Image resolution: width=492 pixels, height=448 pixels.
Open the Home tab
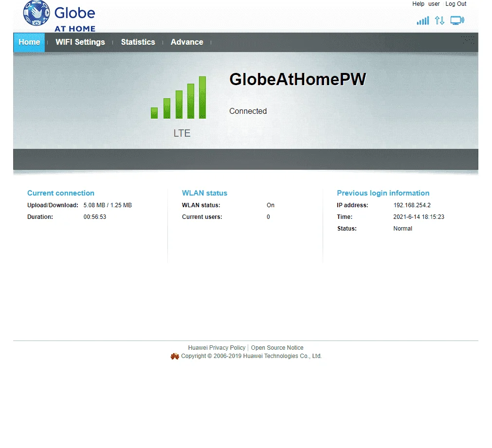[x=29, y=42]
